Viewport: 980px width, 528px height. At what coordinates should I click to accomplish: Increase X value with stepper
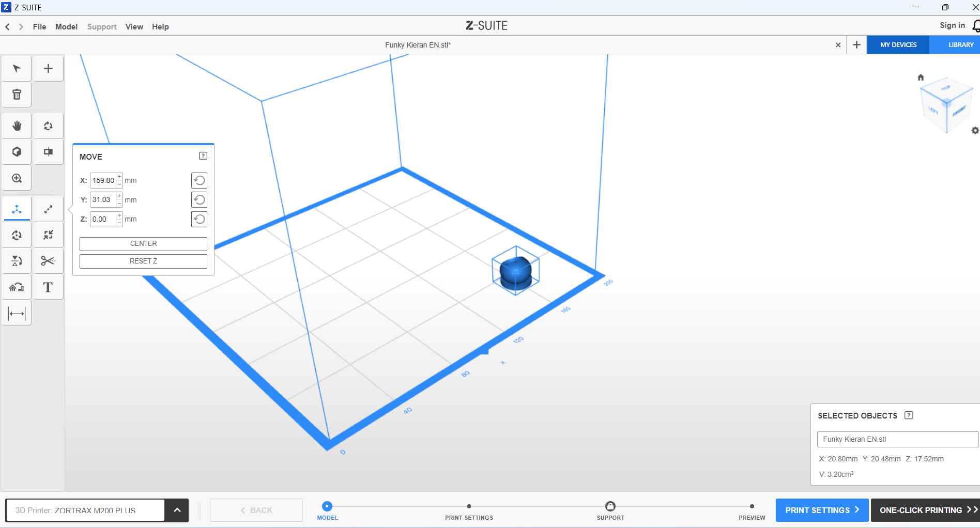(x=119, y=177)
